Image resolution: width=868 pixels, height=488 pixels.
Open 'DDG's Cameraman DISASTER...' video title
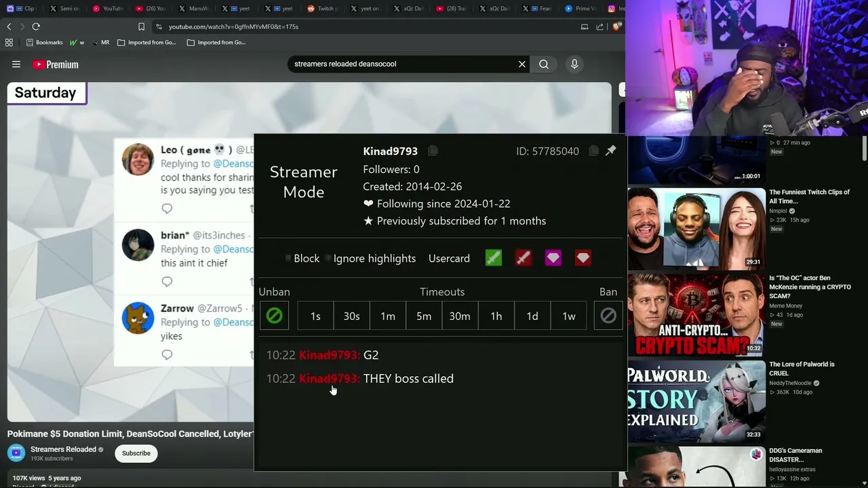click(x=795, y=455)
